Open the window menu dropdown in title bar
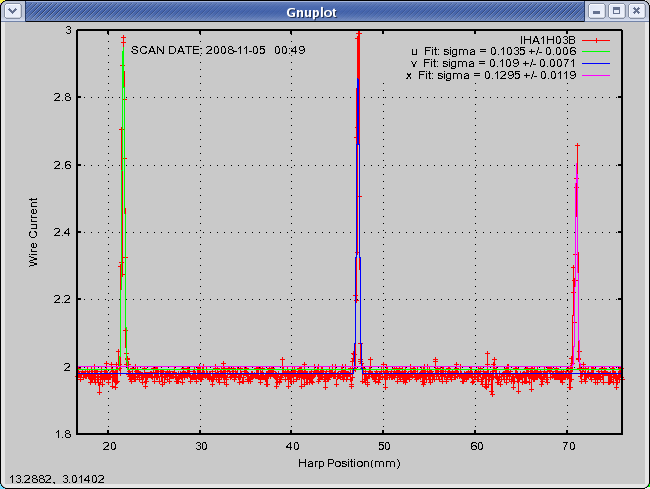This screenshot has width=650, height=489. (13, 11)
